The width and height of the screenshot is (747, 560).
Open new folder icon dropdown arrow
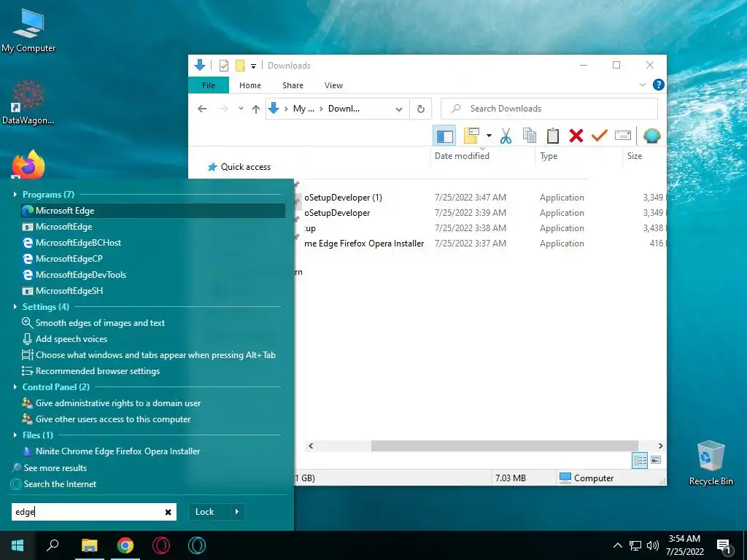coord(489,136)
